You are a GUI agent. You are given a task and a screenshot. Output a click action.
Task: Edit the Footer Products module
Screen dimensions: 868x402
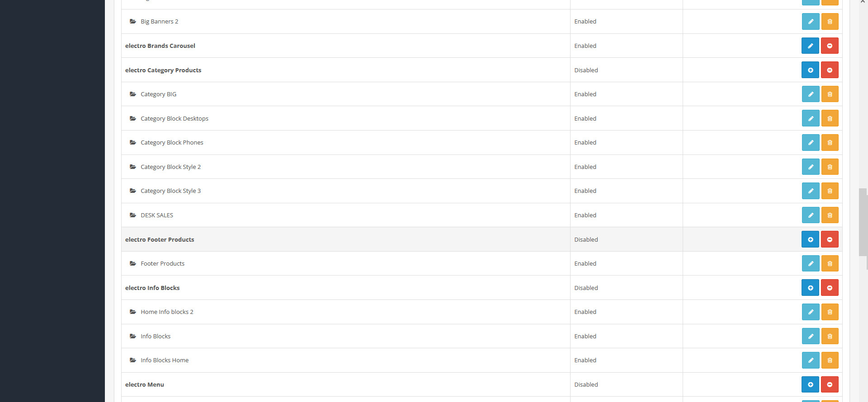pos(811,263)
